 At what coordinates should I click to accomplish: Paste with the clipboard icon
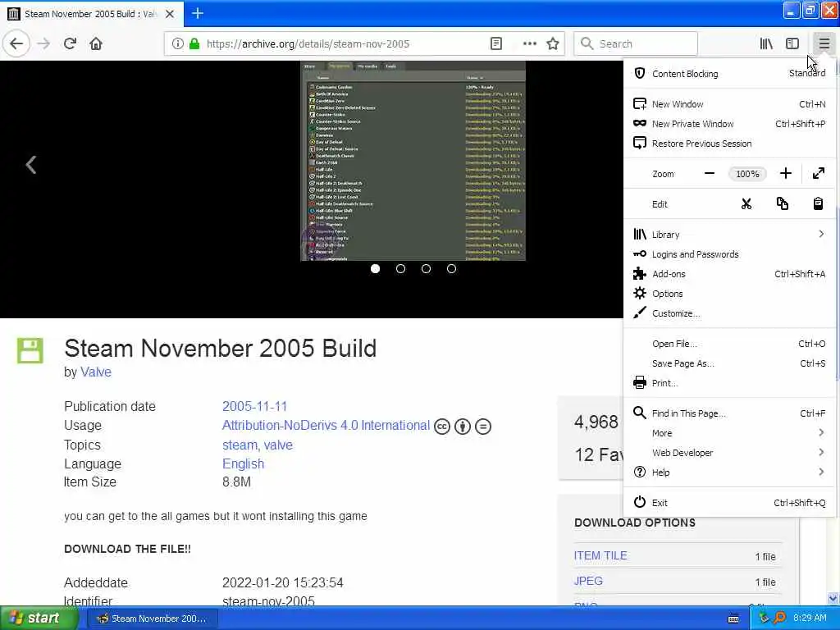(x=818, y=203)
